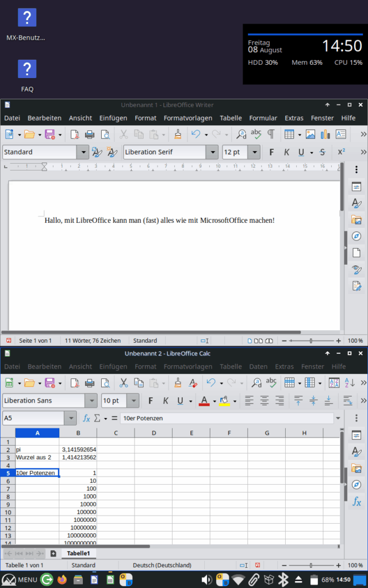Select the Tabelle1 sheet tab
This screenshot has height=588, width=368.
(78, 554)
